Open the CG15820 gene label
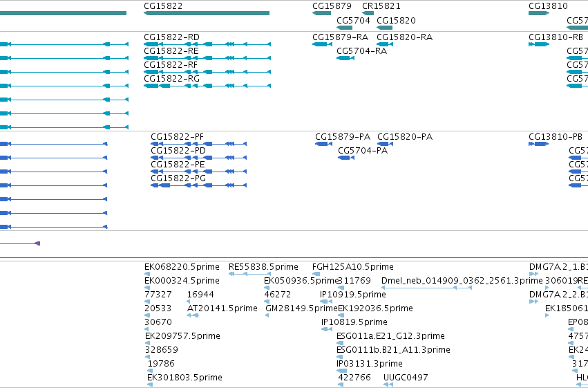The image size is (588, 388). point(396,20)
